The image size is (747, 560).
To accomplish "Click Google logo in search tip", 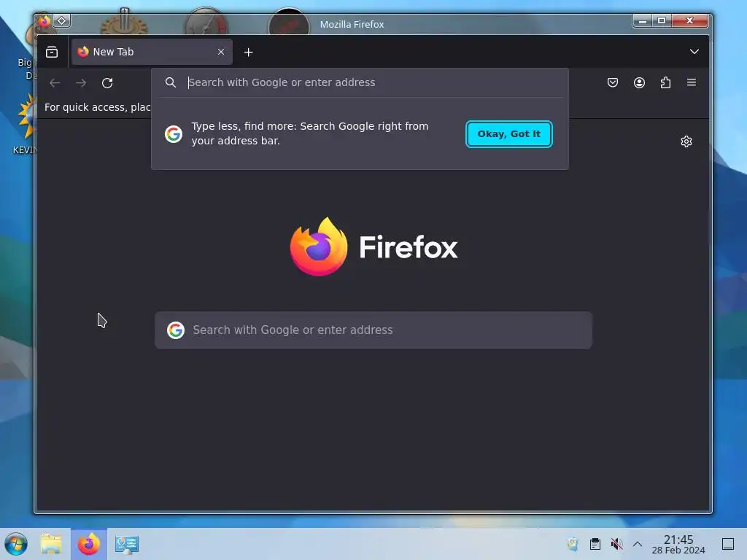I will [174, 134].
